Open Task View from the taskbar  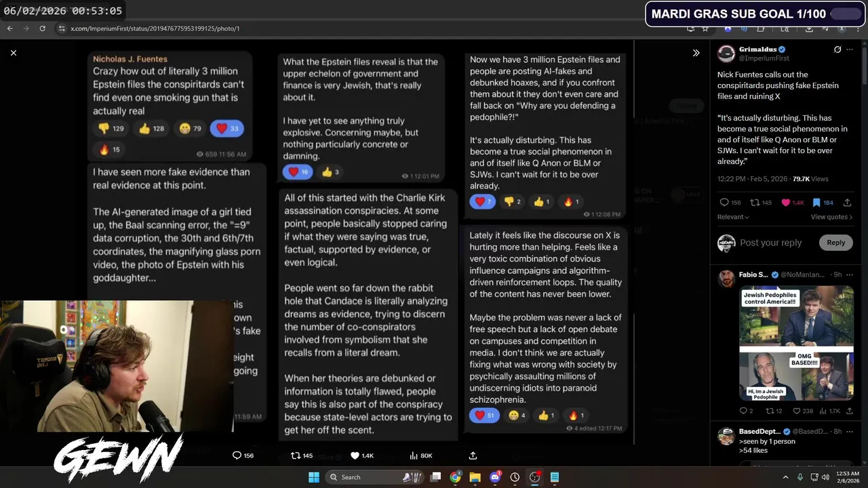pos(435,477)
